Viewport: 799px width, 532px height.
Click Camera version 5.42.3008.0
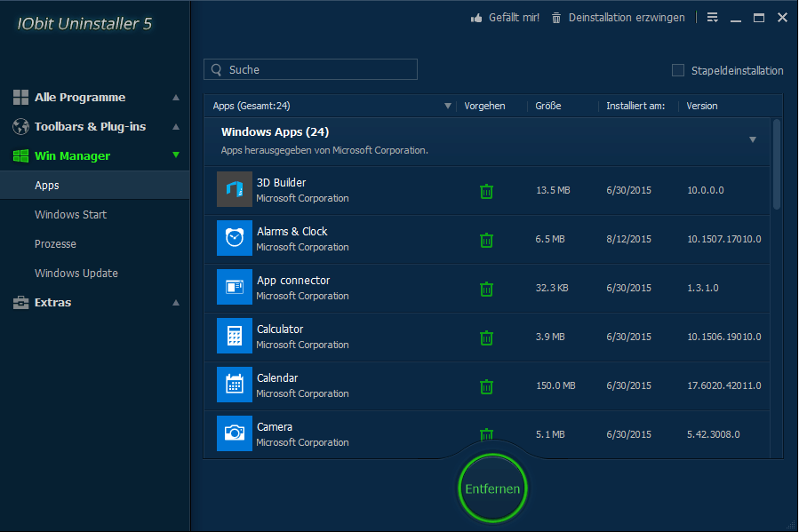click(x=714, y=435)
